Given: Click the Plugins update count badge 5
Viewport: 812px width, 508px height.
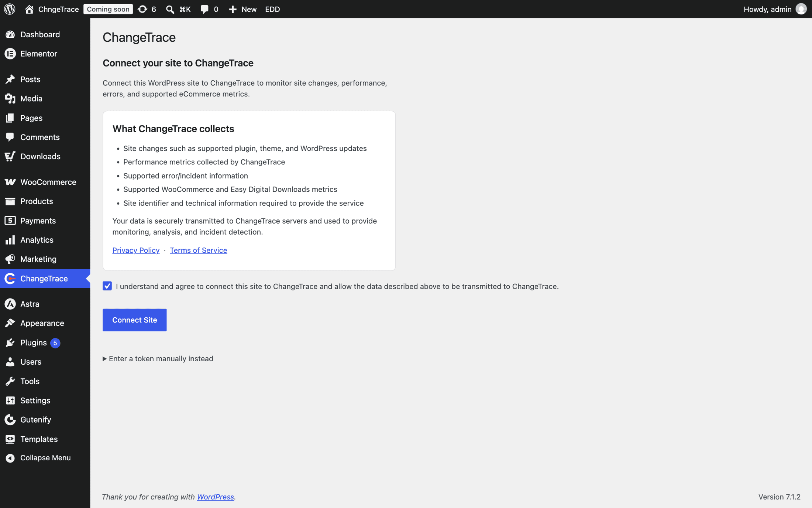Looking at the screenshot, I should point(55,343).
